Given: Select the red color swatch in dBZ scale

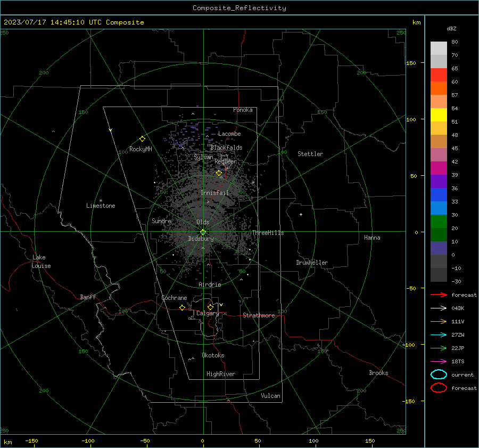Looking at the screenshot, I should [439, 75].
